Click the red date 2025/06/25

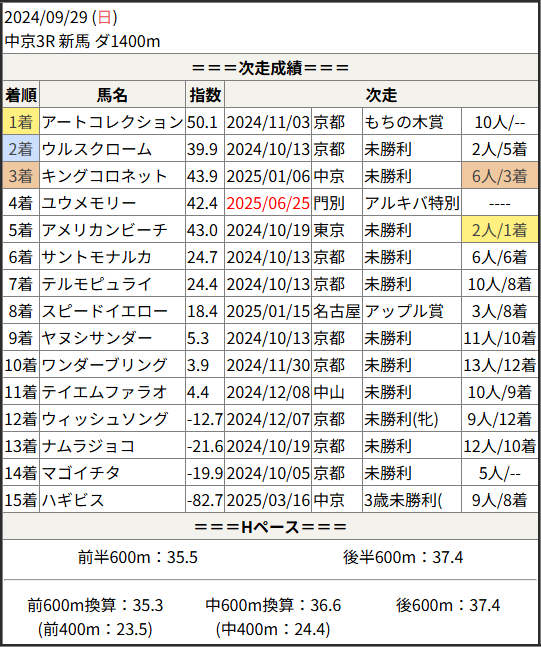pos(268,203)
